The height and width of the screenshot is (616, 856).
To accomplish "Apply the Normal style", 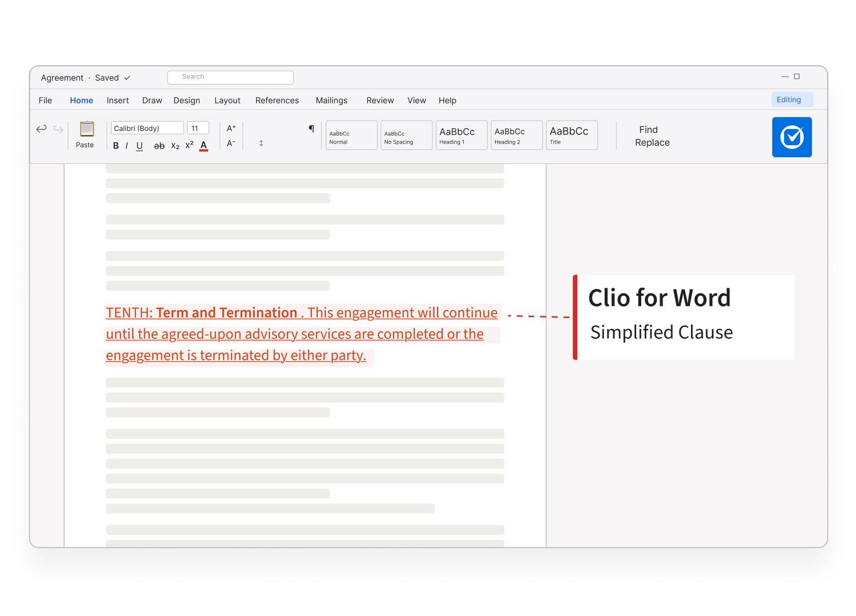I will (x=351, y=135).
